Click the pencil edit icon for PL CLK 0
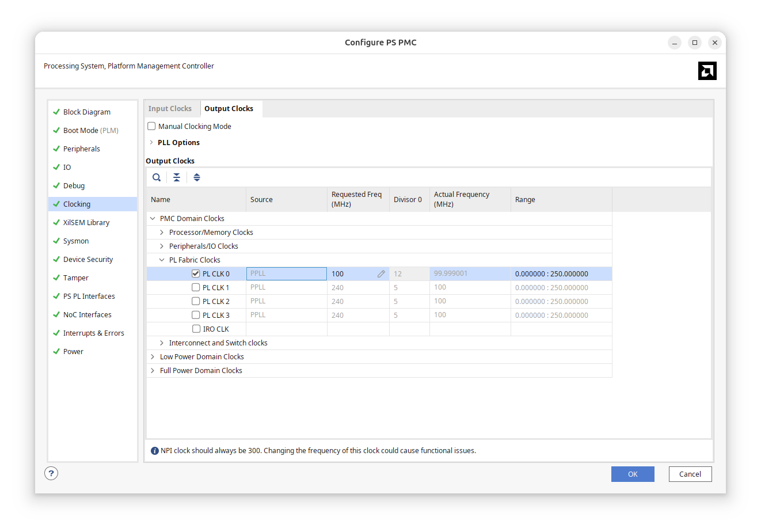 (x=381, y=274)
